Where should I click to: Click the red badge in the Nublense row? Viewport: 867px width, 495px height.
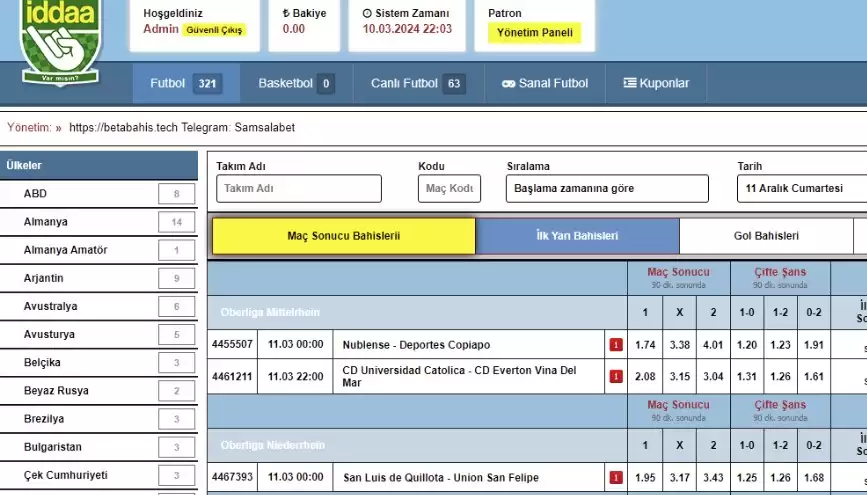pos(615,345)
